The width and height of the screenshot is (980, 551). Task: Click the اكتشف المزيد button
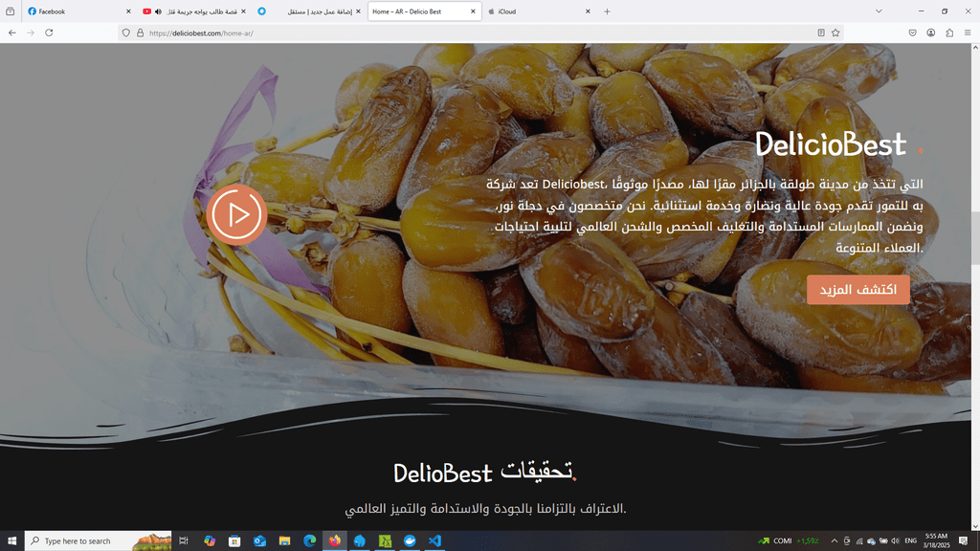click(858, 290)
